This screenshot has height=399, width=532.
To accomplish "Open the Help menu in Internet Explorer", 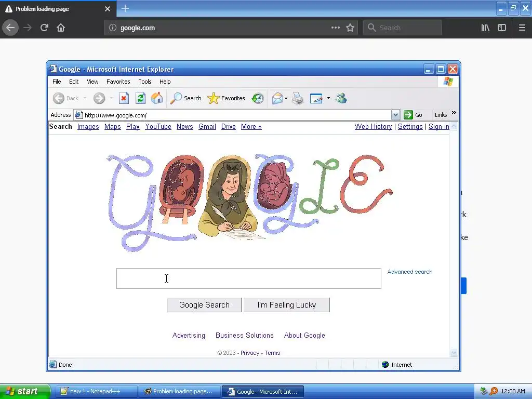I will click(165, 82).
